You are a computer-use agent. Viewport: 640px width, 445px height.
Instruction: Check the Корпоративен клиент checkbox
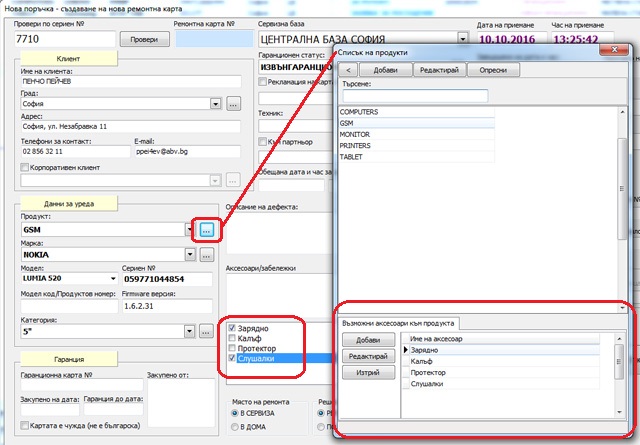(25, 167)
